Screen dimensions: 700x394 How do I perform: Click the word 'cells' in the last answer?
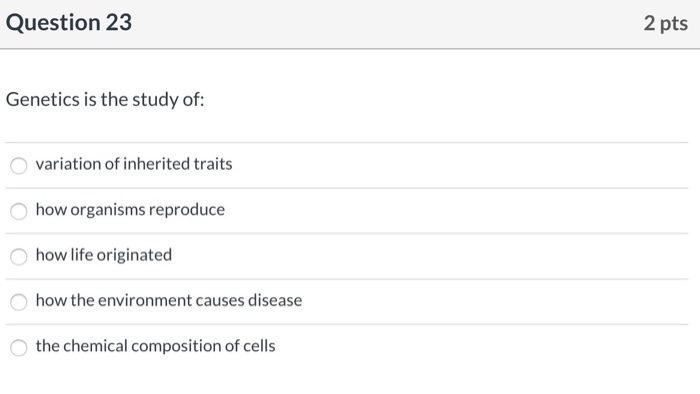(259, 346)
